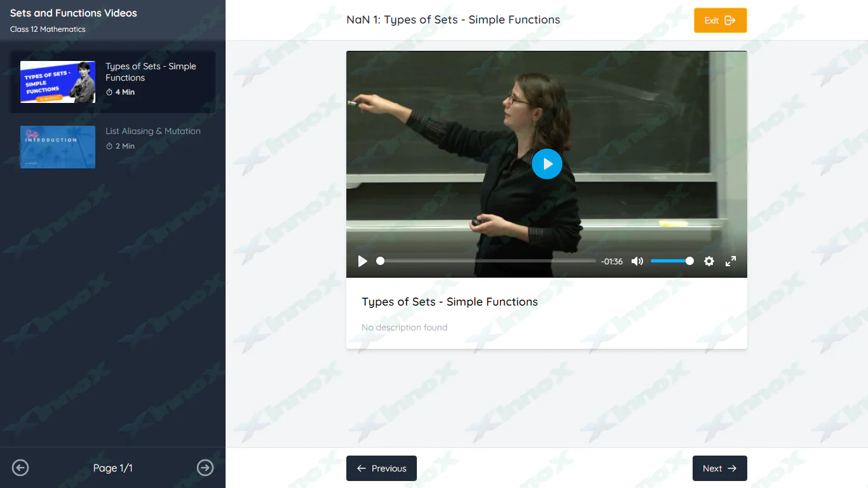The image size is (868, 488).
Task: Go to the Next video
Action: [x=719, y=468]
